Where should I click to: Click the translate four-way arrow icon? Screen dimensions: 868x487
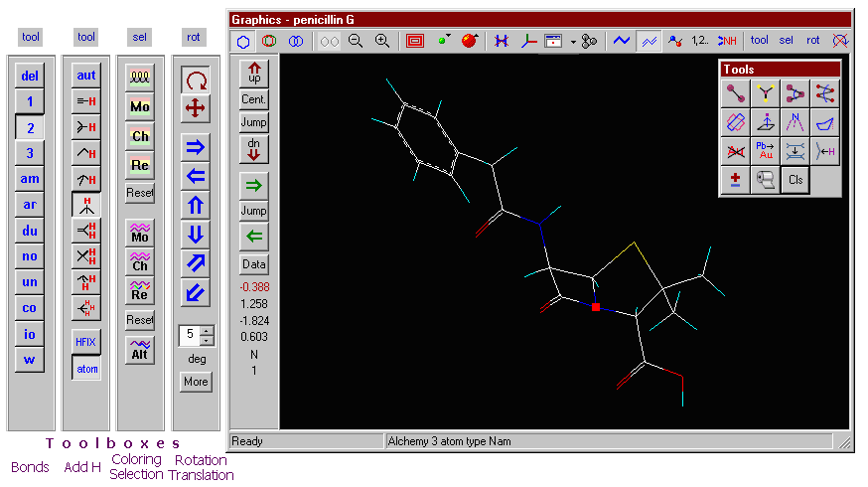(196, 108)
